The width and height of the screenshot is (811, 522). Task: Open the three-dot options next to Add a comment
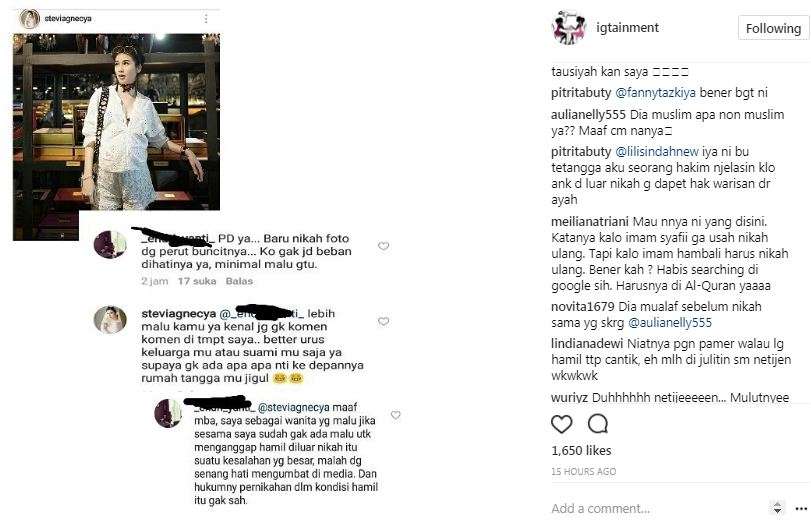click(x=801, y=509)
